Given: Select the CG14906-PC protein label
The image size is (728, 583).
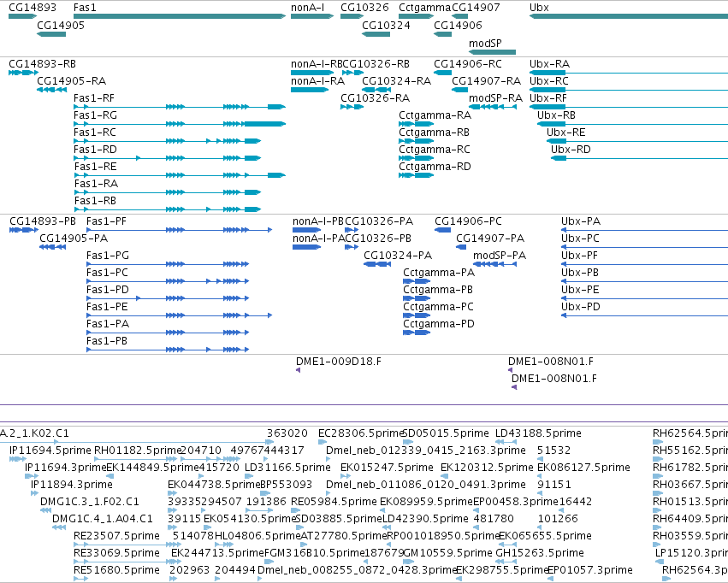Looking at the screenshot, I should (x=469, y=221).
